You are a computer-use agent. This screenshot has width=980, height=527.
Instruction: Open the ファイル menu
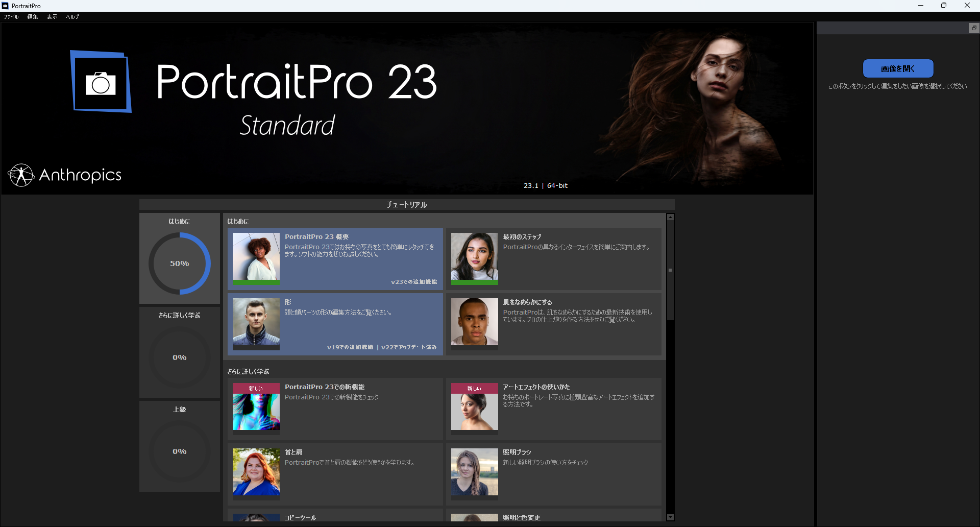coord(11,17)
